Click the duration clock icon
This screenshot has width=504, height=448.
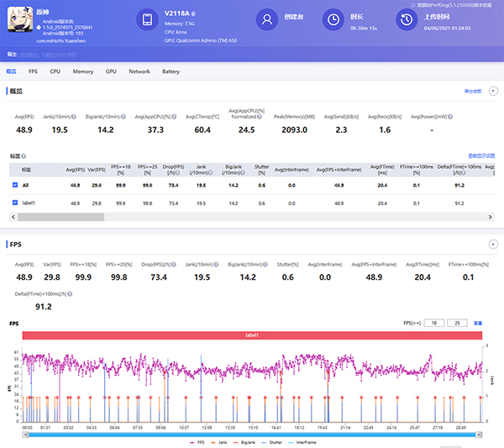333,20
